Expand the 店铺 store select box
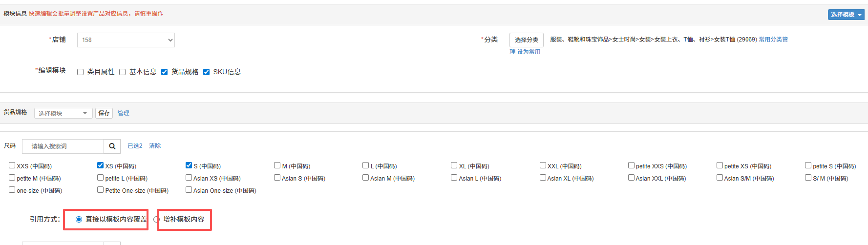Image resolution: width=868 pixels, height=245 pixels. [126, 40]
